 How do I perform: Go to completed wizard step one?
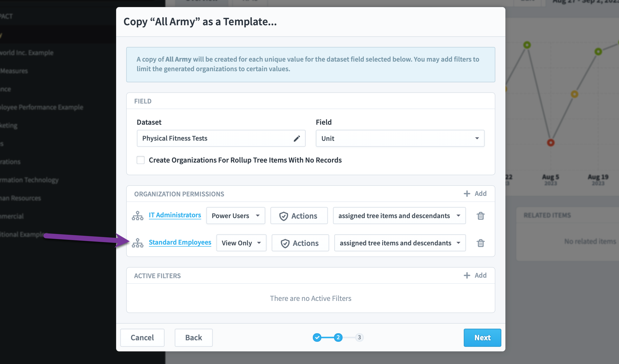point(317,337)
